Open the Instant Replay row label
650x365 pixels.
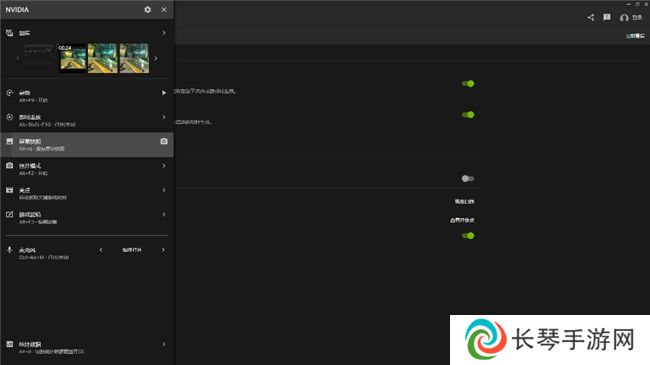[30, 117]
